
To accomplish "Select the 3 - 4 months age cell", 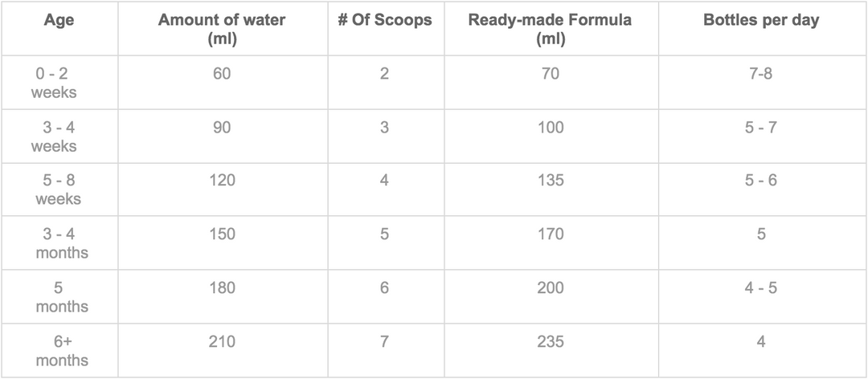I will point(61,243).
